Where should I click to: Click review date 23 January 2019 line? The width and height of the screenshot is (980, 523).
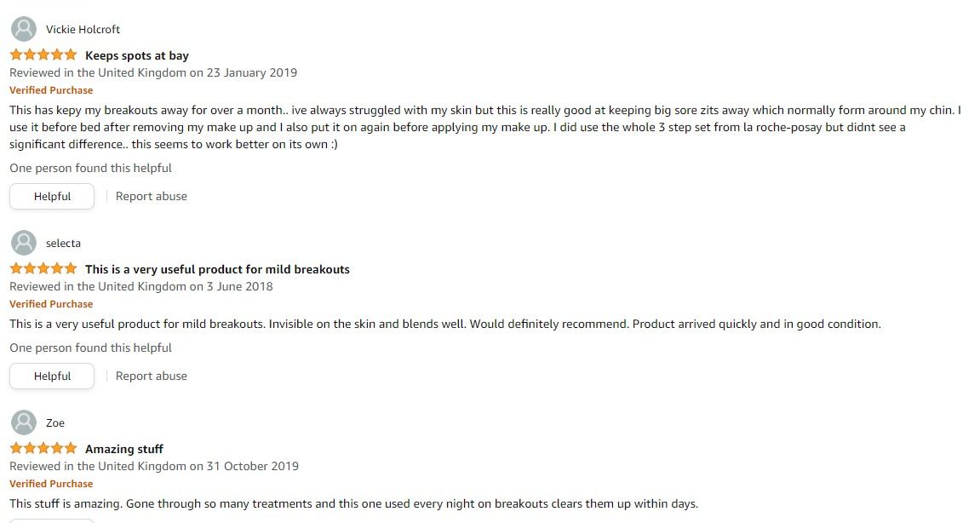pos(153,72)
